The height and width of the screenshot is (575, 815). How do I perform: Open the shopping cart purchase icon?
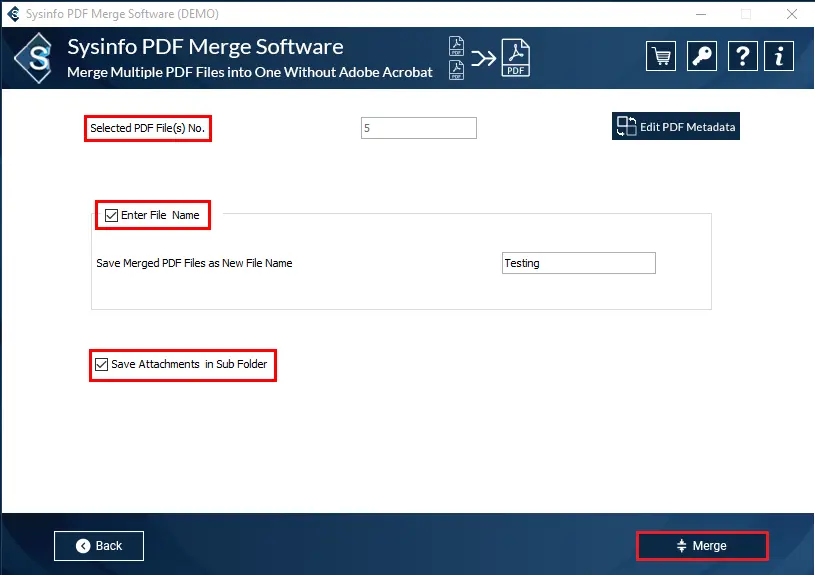661,56
